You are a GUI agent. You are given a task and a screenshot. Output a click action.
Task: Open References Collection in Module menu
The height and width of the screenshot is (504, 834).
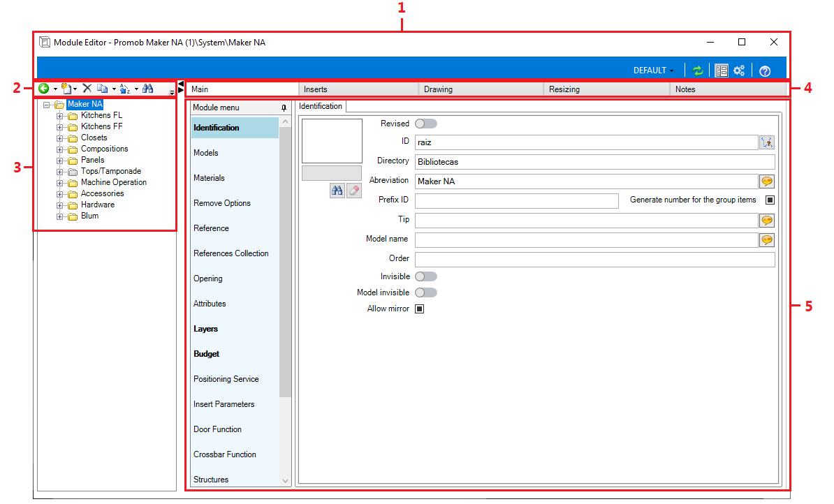coord(235,253)
